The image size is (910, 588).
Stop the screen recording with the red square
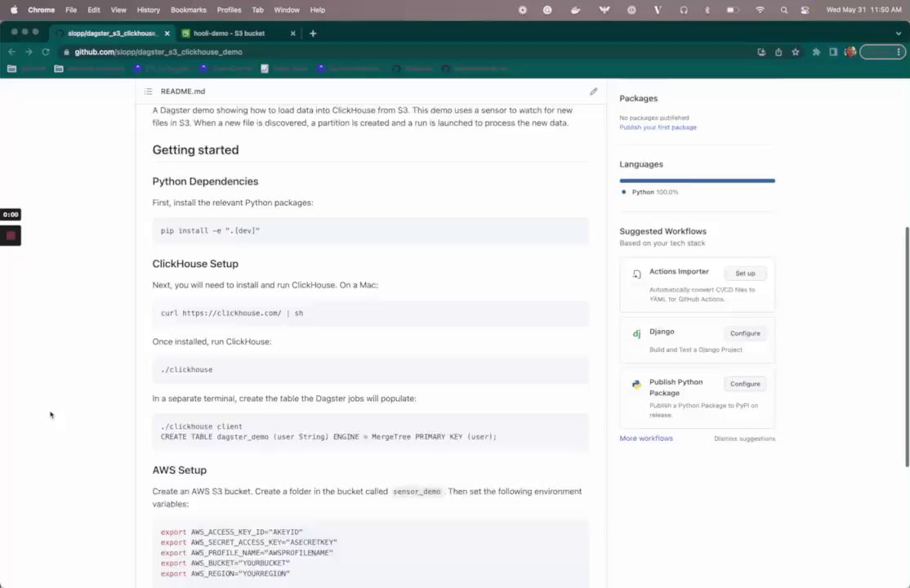click(x=11, y=236)
